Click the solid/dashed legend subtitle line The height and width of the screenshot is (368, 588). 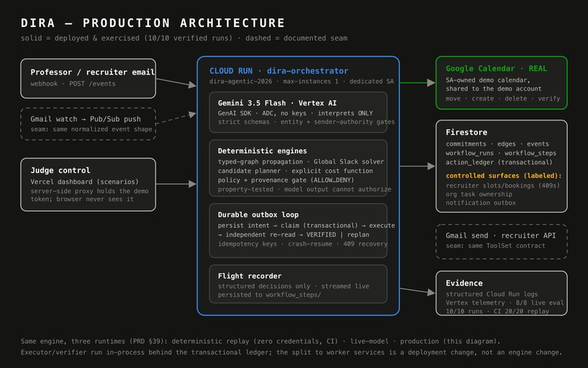pyautogui.click(x=184, y=38)
